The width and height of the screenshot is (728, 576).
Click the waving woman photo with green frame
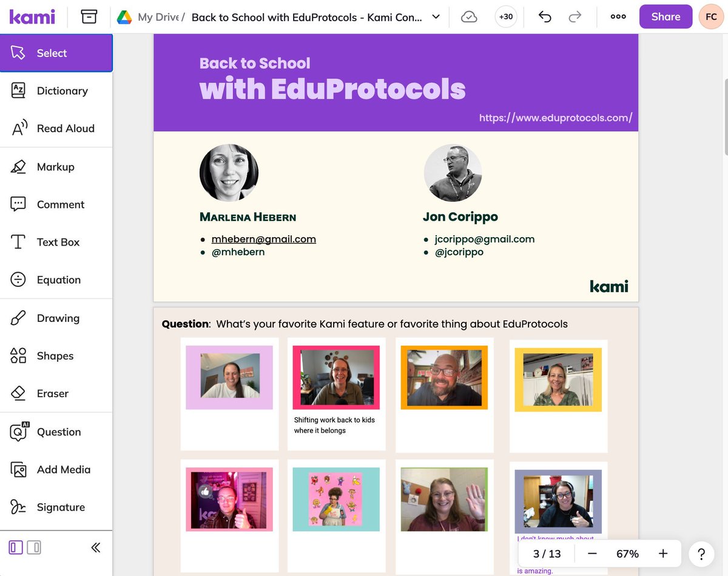(x=444, y=499)
